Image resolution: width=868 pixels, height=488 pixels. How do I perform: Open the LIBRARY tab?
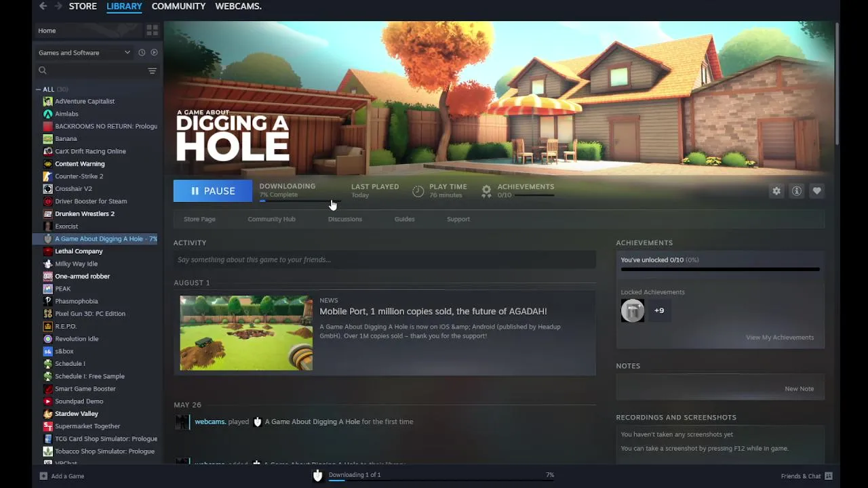(x=124, y=6)
